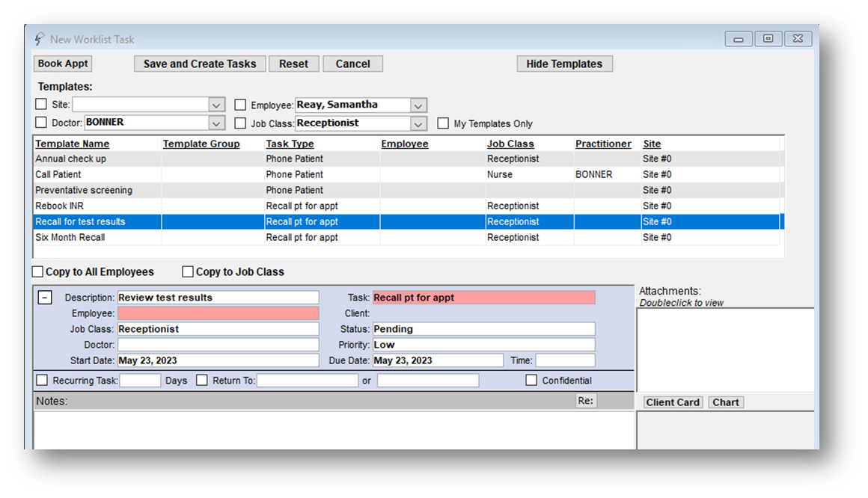Enable the Recurring Task checkbox

point(42,380)
